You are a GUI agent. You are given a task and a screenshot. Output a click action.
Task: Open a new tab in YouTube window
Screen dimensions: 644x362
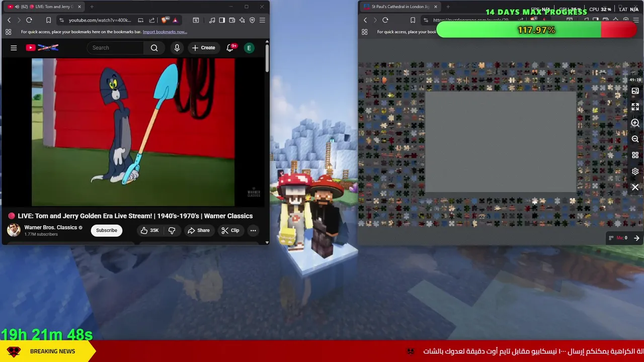click(92, 7)
